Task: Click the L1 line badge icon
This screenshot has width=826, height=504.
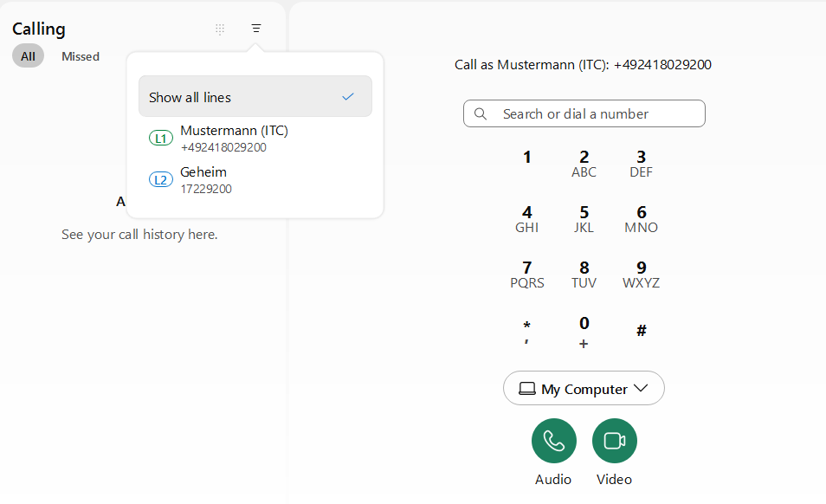Action: tap(161, 139)
